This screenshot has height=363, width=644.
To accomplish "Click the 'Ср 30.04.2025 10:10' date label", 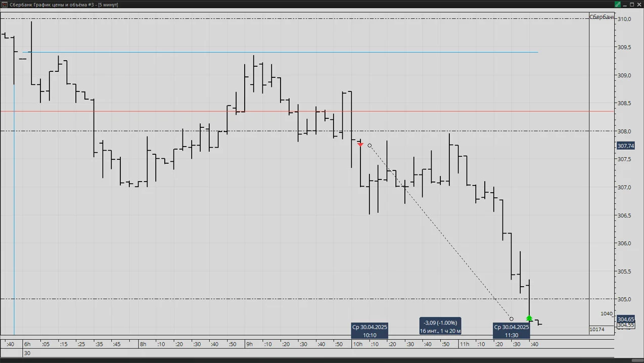I will coord(370,331).
